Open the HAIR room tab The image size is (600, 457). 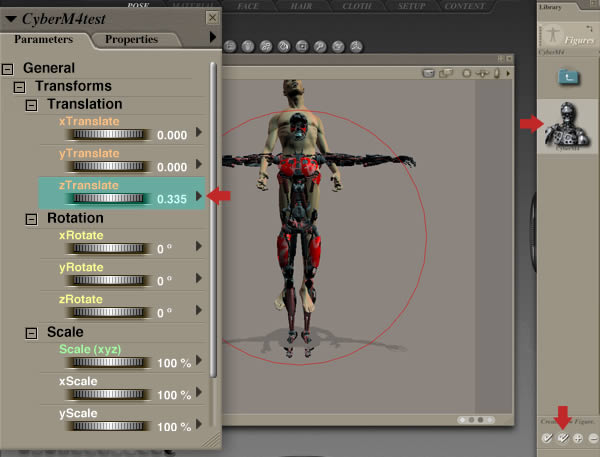click(x=301, y=6)
